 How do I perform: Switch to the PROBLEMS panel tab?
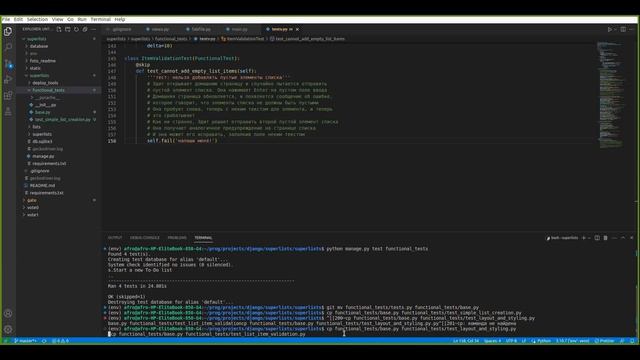pos(177,238)
